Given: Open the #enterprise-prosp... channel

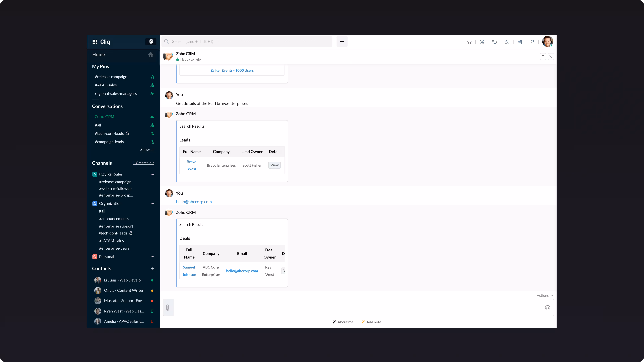Looking at the screenshot, I should coord(116,195).
